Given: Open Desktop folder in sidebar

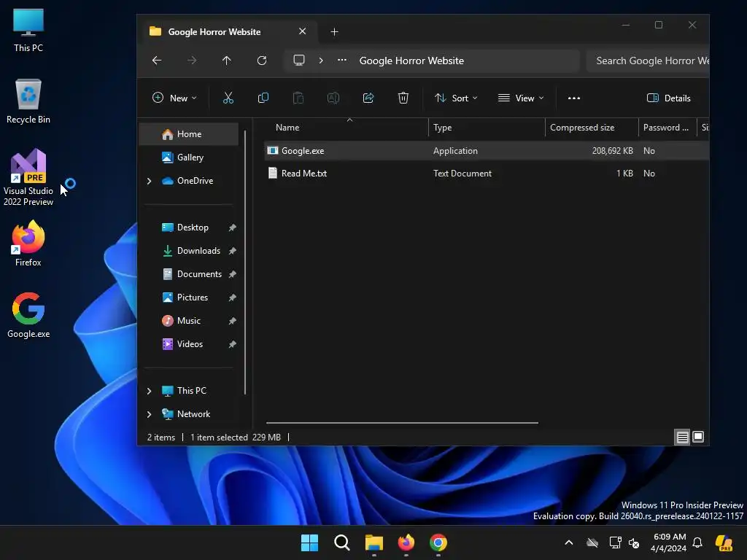Looking at the screenshot, I should (189, 227).
